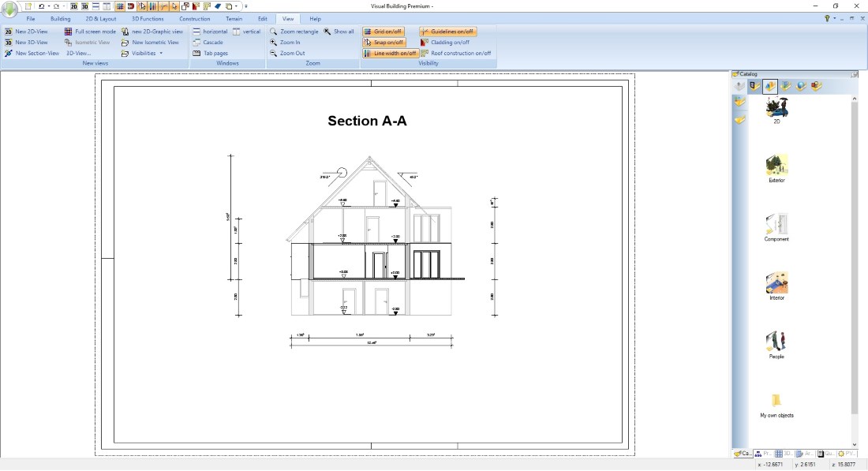Toggle Grid on/off
Screen dimensions: 868x471
(383, 32)
